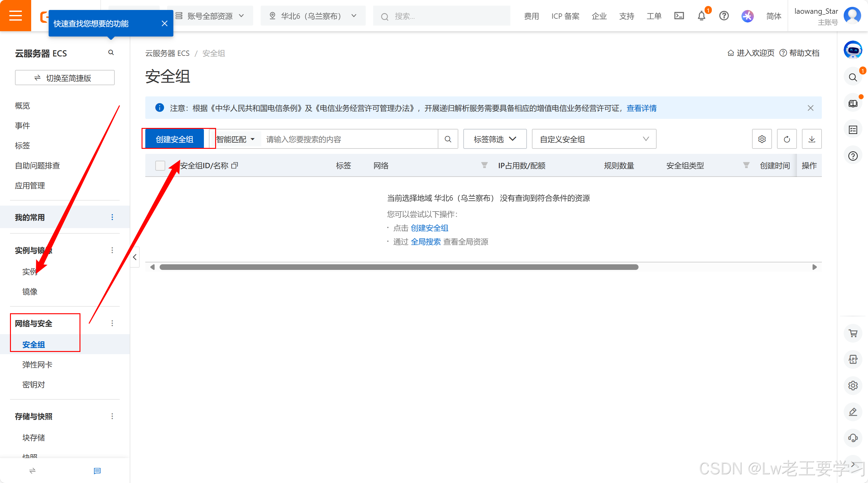Collapse the left navigation panel arrow
This screenshot has height=483, width=868.
tap(135, 257)
